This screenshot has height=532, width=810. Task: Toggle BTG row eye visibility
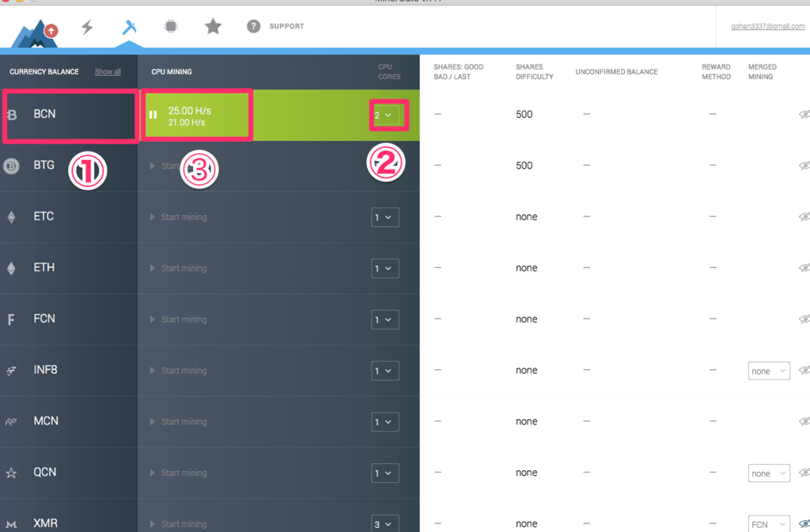[x=804, y=165]
